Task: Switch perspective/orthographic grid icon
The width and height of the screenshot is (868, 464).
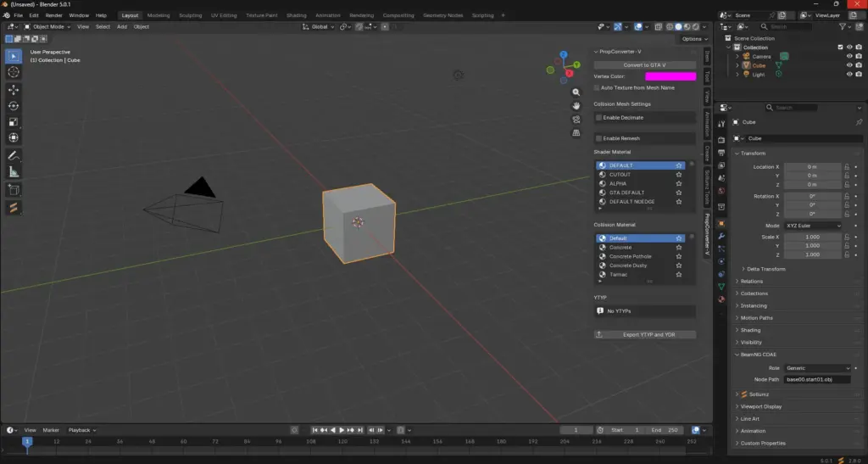Action: pyautogui.click(x=576, y=133)
